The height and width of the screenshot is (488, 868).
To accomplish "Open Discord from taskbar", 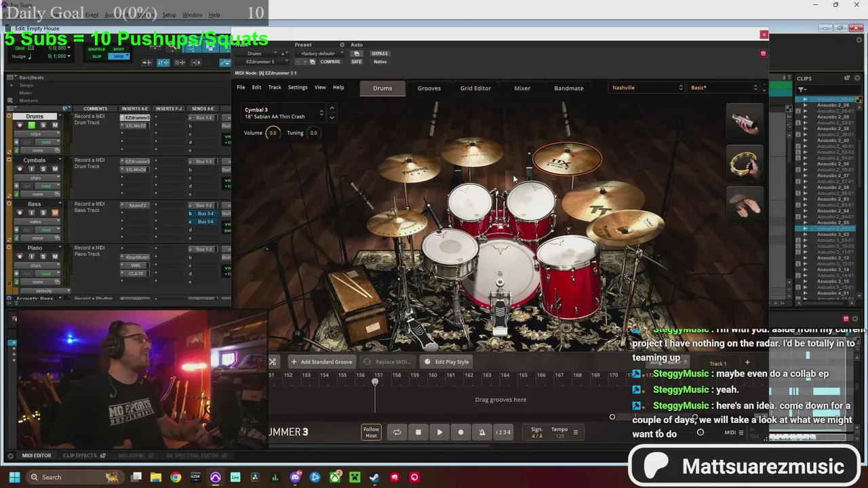I will [295, 477].
